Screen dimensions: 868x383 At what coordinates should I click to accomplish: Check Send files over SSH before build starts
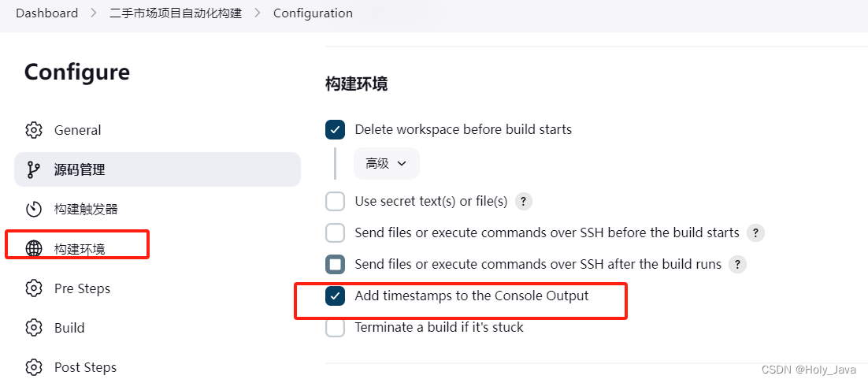(335, 233)
